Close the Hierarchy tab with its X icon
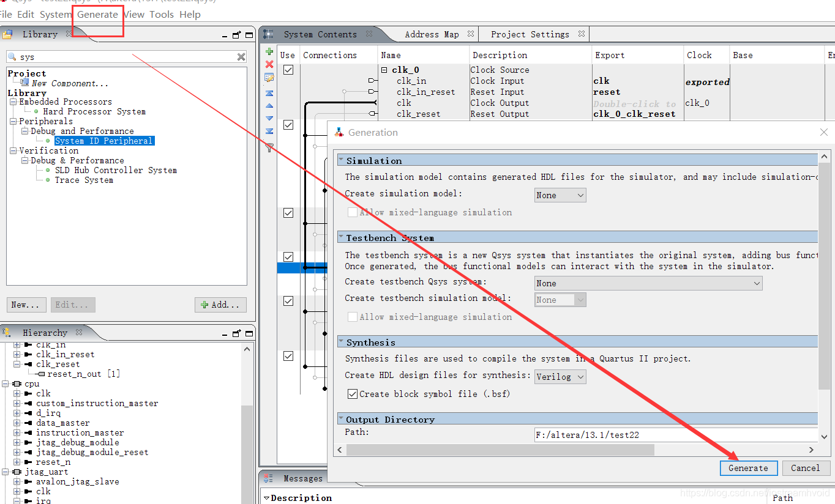Screen dimensions: 835x504 [x=79, y=333]
